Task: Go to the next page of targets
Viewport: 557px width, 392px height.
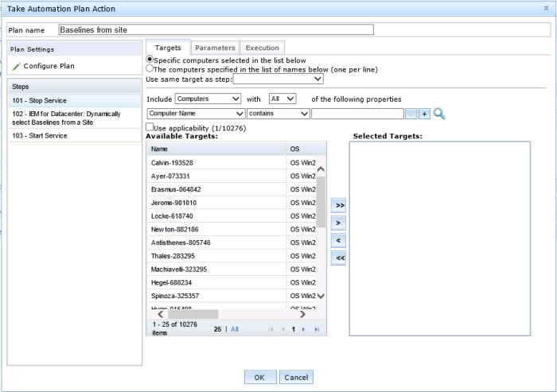Action: point(303,328)
